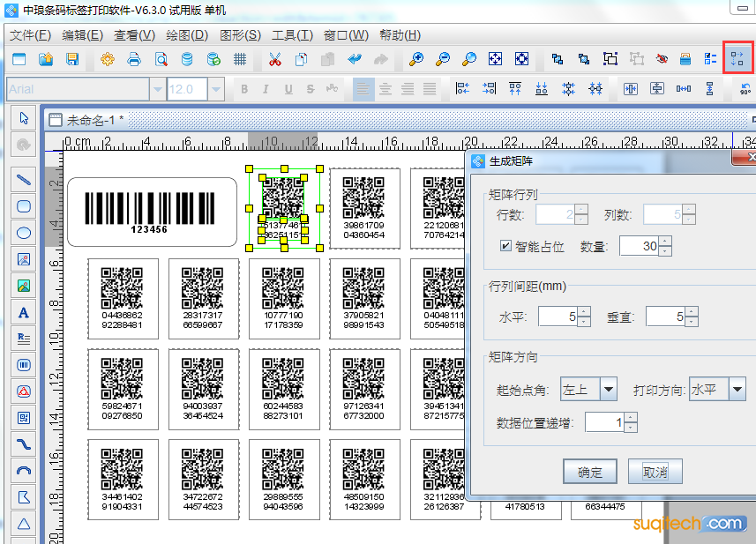756x544 pixels.
Task: Open the 起始点角 dropdown
Action: pyautogui.click(x=608, y=389)
